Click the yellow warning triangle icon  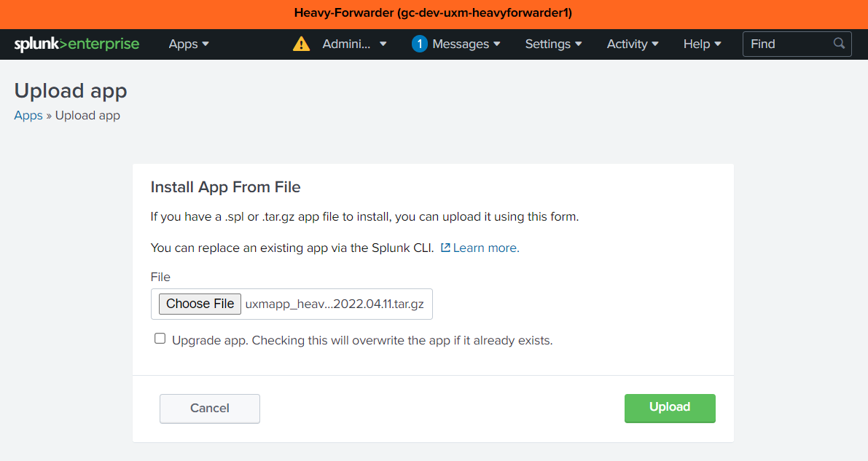coord(301,44)
